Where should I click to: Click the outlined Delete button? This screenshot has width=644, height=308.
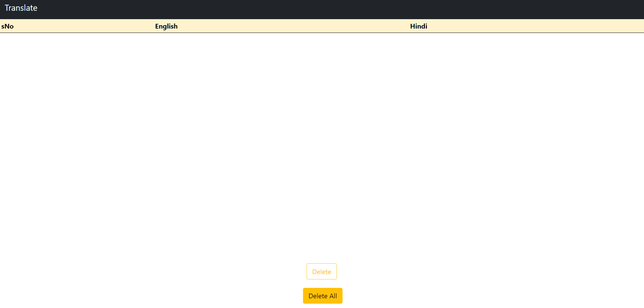click(x=321, y=271)
